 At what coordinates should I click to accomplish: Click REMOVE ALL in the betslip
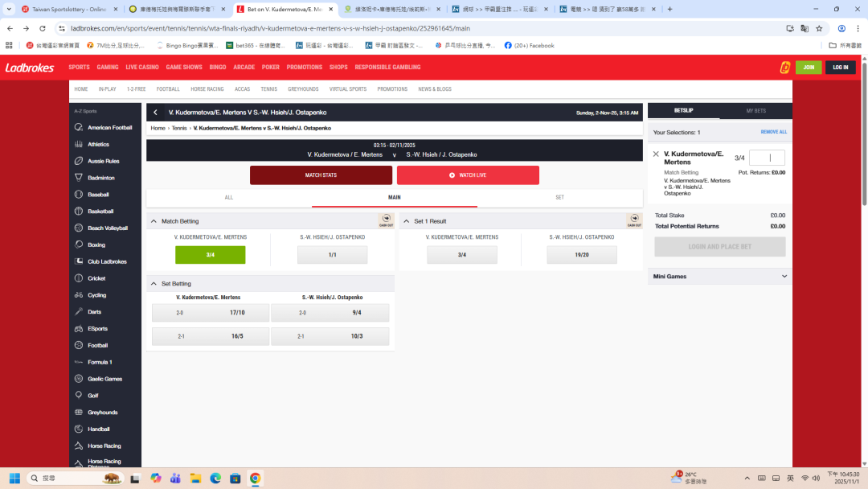pos(773,132)
